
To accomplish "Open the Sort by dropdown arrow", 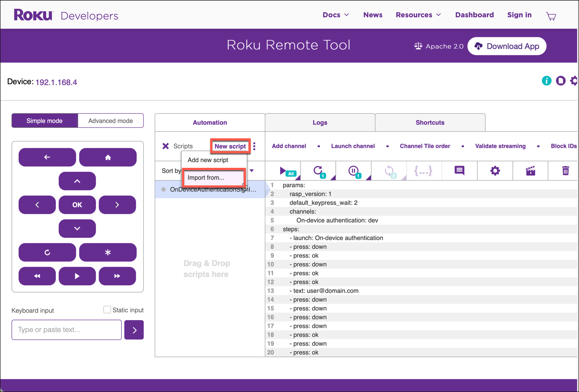I will [252, 170].
